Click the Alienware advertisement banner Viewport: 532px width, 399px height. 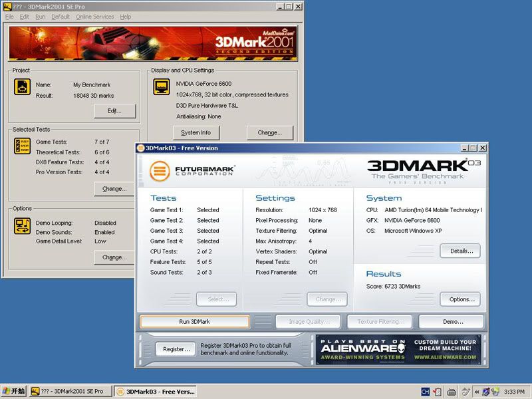[398, 349]
